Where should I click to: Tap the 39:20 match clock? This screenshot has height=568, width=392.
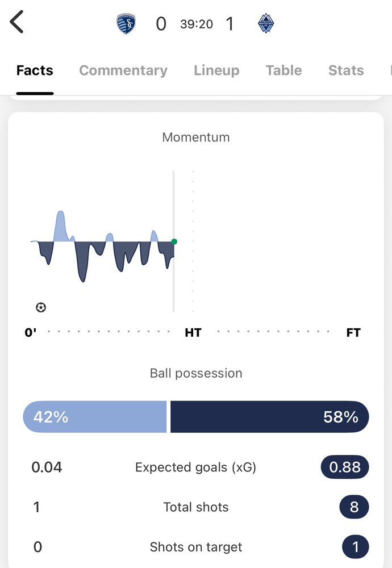click(x=197, y=24)
